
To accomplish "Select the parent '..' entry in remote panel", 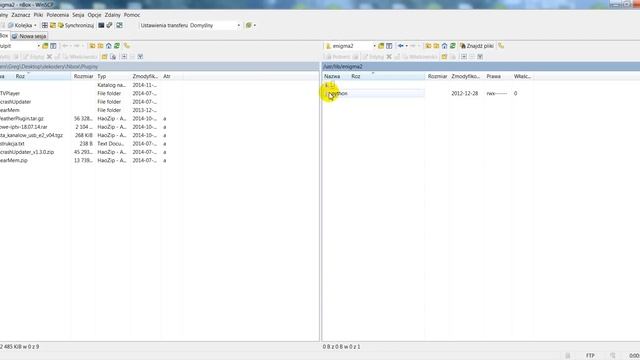I will point(329,85).
